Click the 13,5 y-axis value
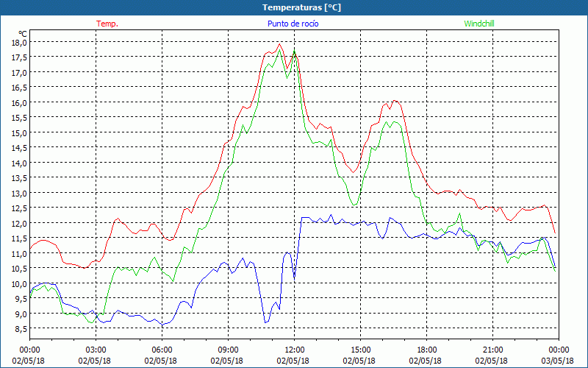588x368 pixels. pyautogui.click(x=19, y=178)
